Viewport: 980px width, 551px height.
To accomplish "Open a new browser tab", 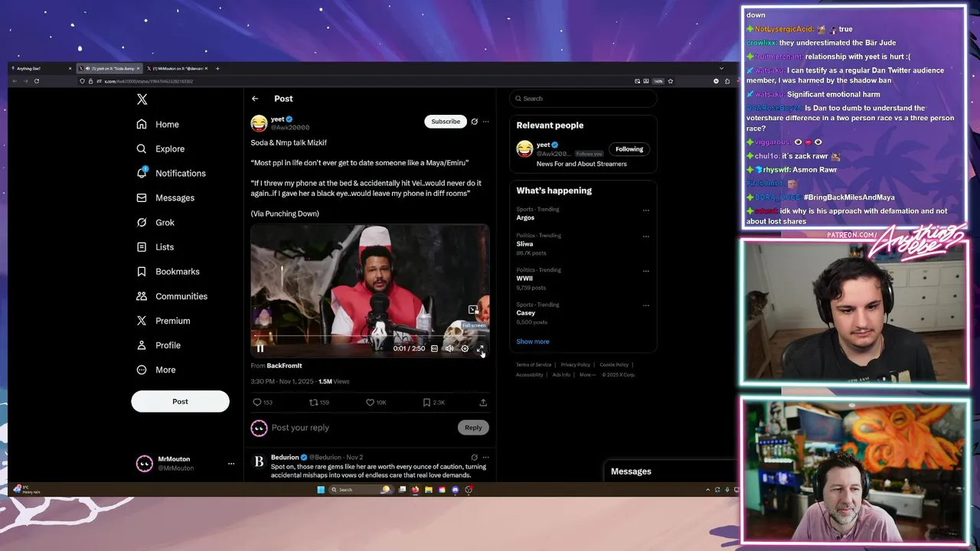I will click(217, 68).
